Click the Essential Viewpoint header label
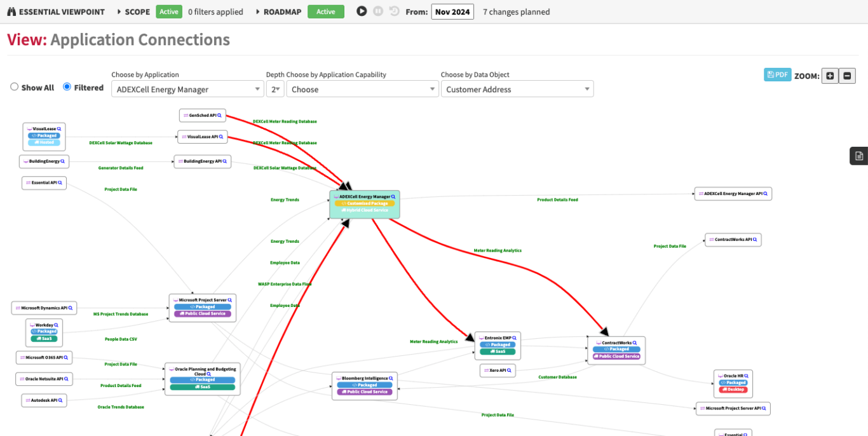868x436 pixels. 62,11
